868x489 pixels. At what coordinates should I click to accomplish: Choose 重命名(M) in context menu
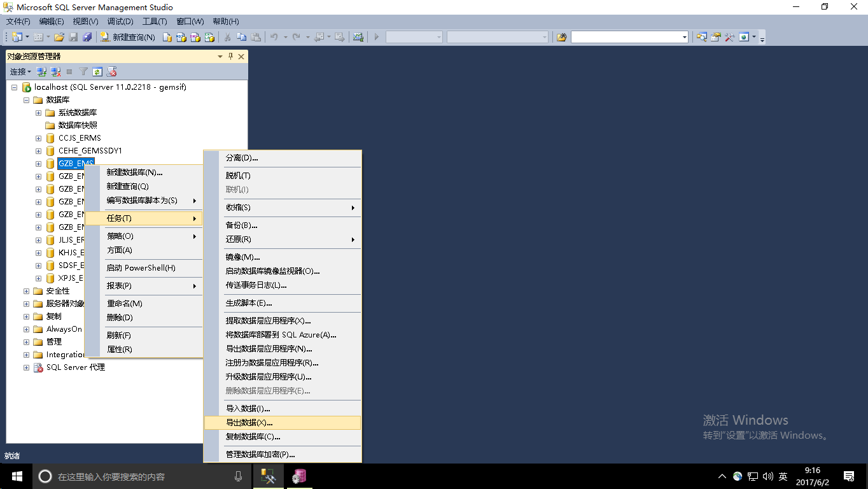(x=144, y=304)
